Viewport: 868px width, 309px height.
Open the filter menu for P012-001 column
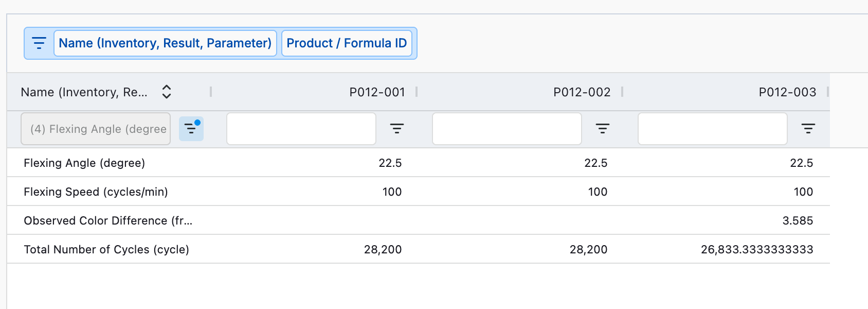coord(396,129)
